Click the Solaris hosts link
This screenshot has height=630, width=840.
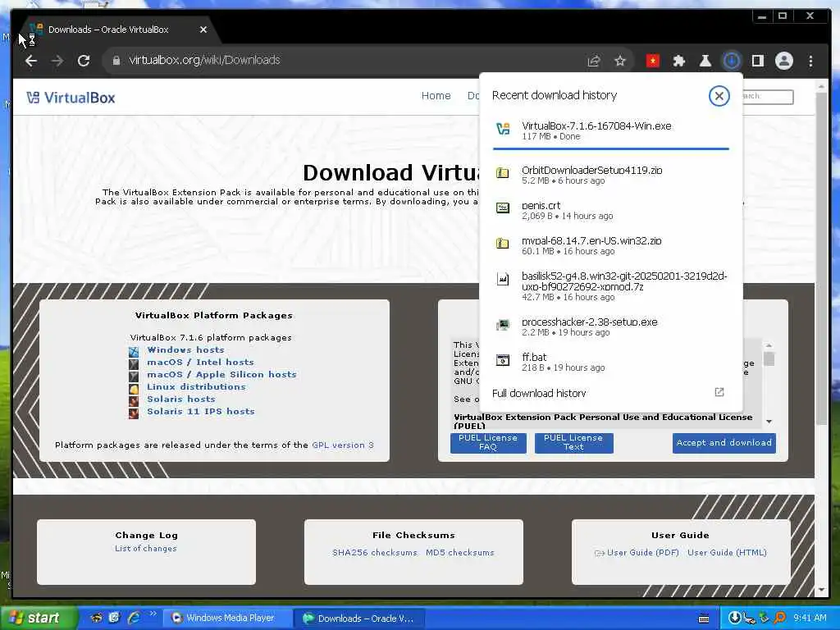tap(181, 399)
